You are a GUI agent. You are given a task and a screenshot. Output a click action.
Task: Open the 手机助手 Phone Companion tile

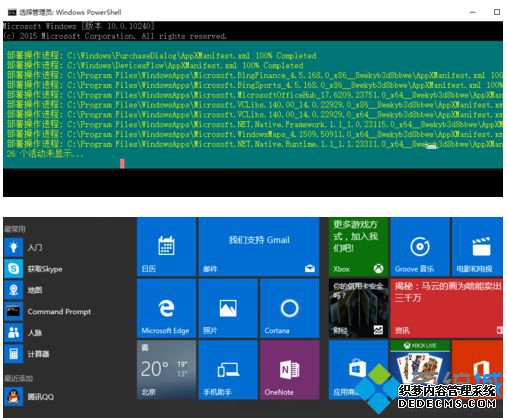(x=228, y=370)
